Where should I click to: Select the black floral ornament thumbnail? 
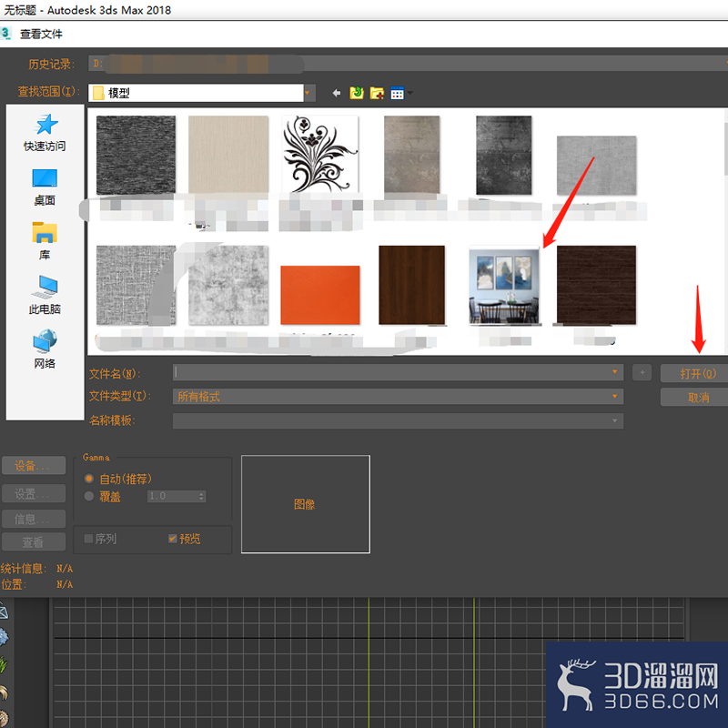pyautogui.click(x=320, y=154)
